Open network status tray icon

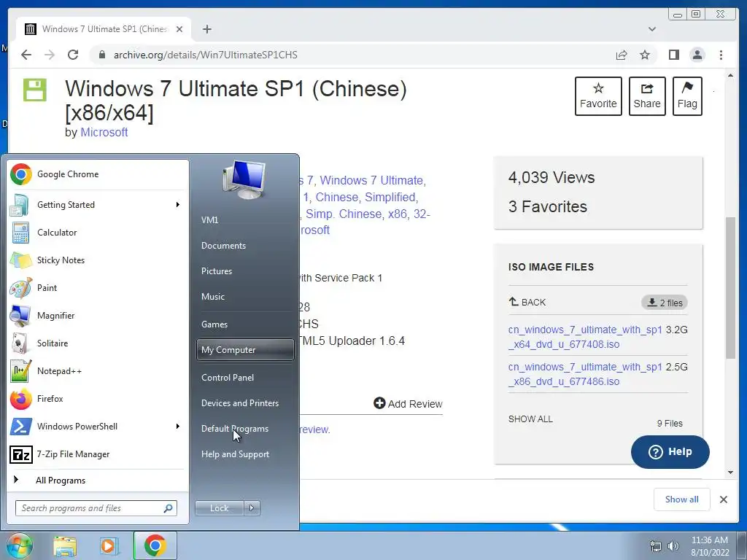point(656,546)
